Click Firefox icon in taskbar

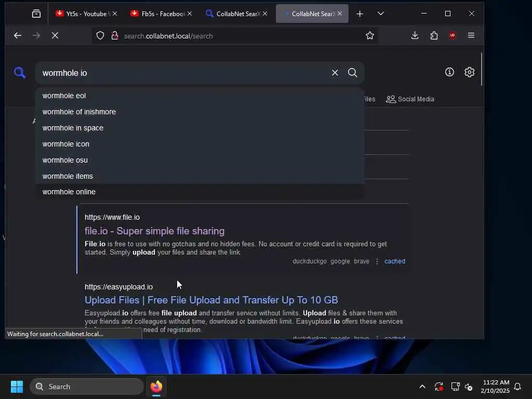(x=156, y=387)
